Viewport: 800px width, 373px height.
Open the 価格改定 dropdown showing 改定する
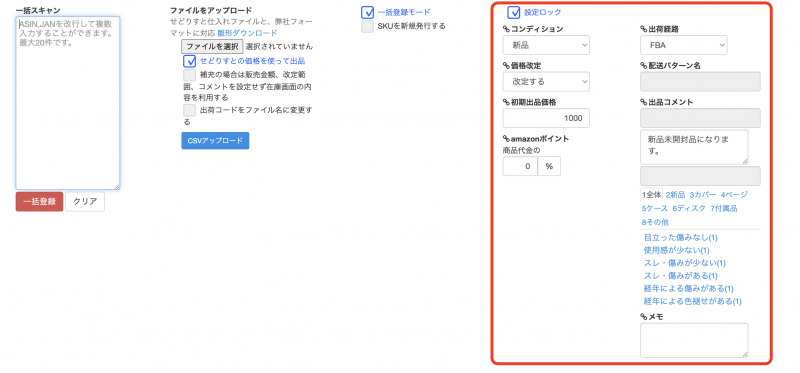coord(546,82)
